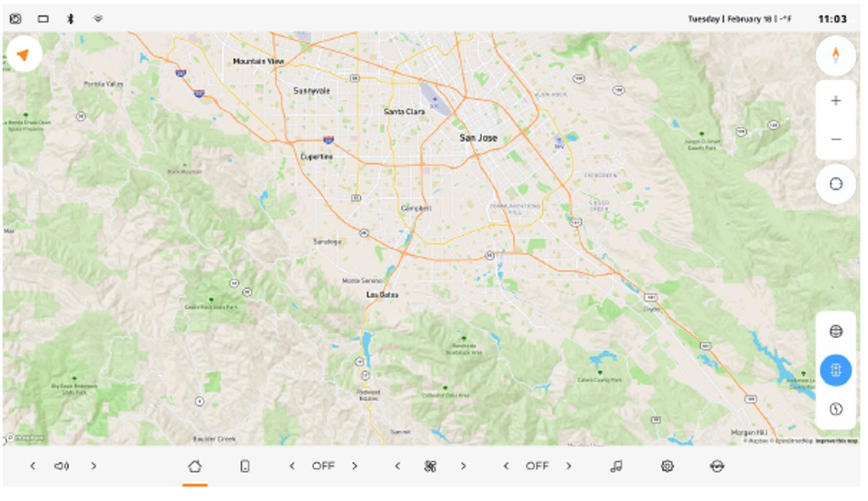Toggle the charging stations layer button
The width and height of the screenshot is (868, 501).
click(x=836, y=409)
